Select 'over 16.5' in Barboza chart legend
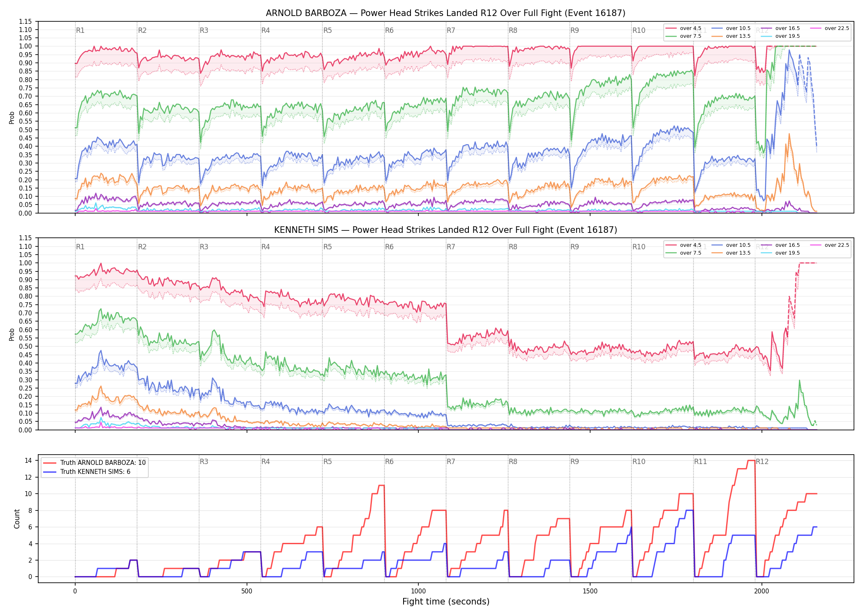Image resolution: width=863 pixels, height=616 pixels. 781,28
